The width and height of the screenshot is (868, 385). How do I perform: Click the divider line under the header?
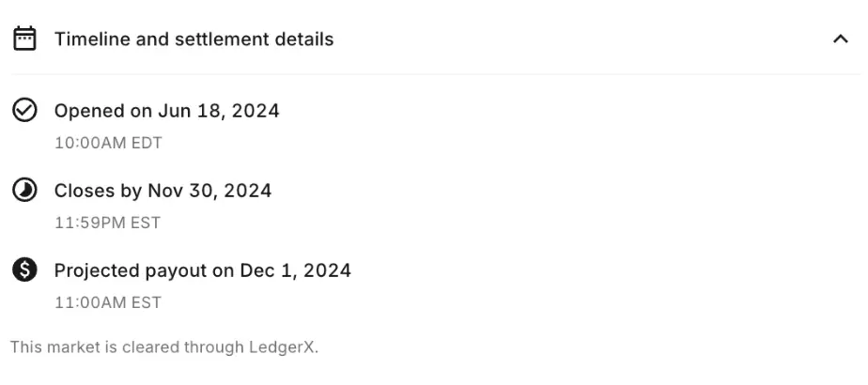coord(435,73)
